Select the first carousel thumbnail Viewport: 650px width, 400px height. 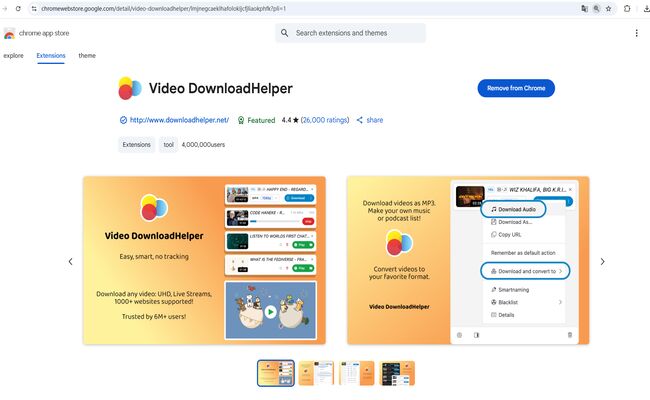(x=276, y=373)
